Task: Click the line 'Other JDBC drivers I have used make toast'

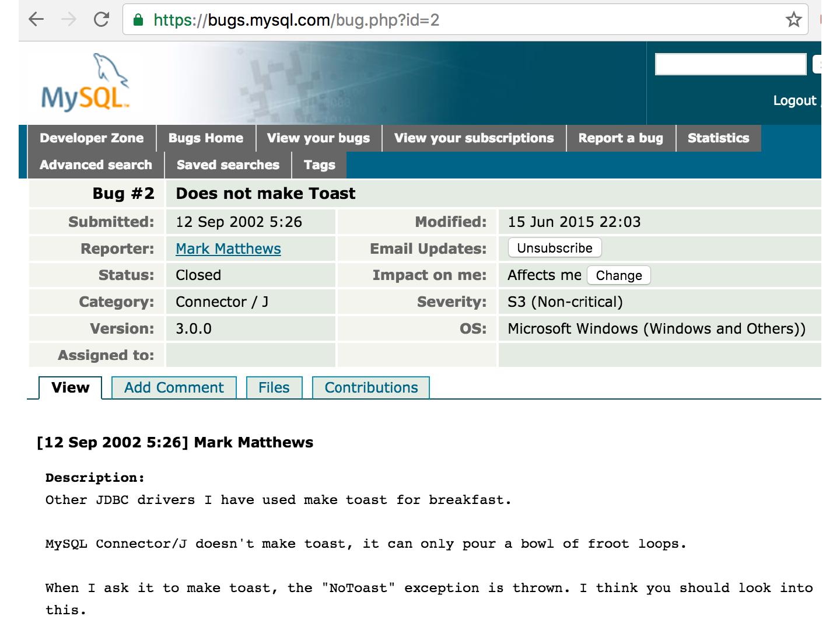Action: pos(278,500)
